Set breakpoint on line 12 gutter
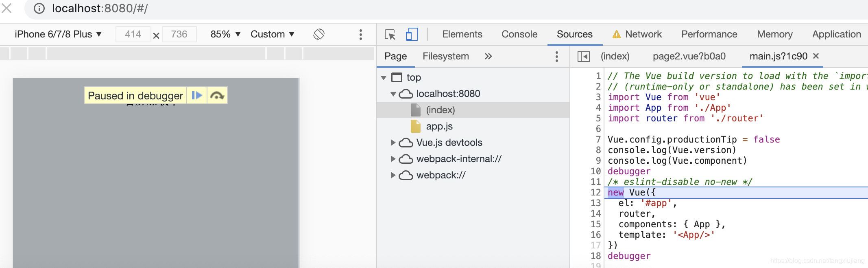 [595, 193]
